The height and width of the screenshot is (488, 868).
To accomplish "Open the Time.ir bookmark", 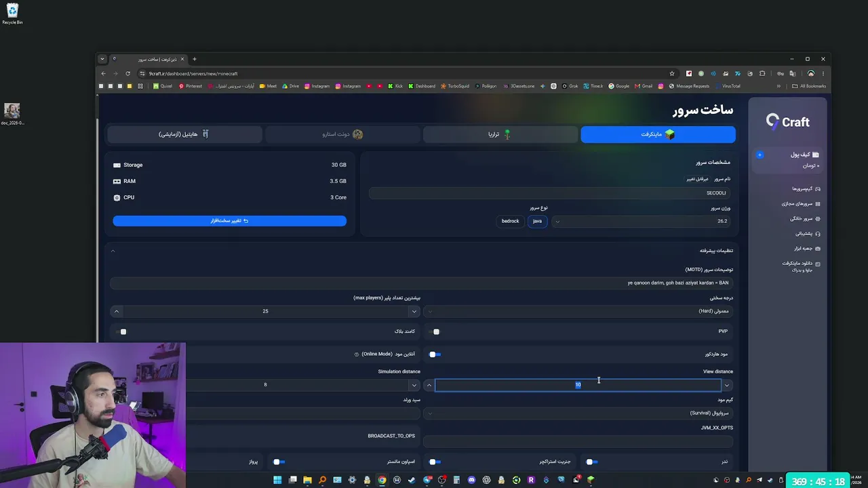I will coord(592,86).
